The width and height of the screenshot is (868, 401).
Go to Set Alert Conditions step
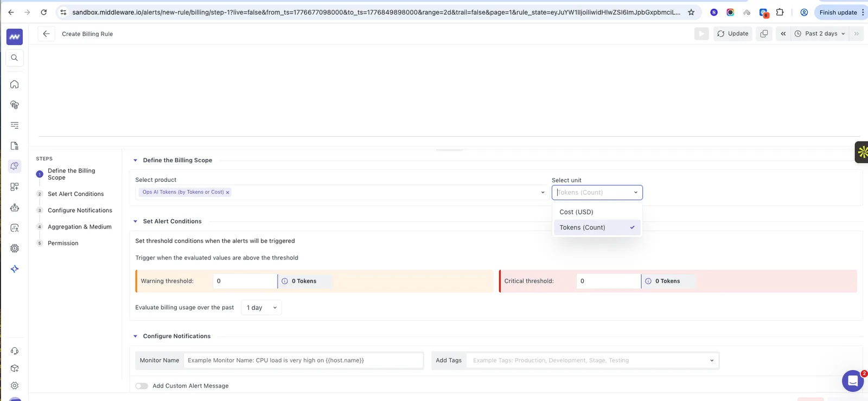75,194
